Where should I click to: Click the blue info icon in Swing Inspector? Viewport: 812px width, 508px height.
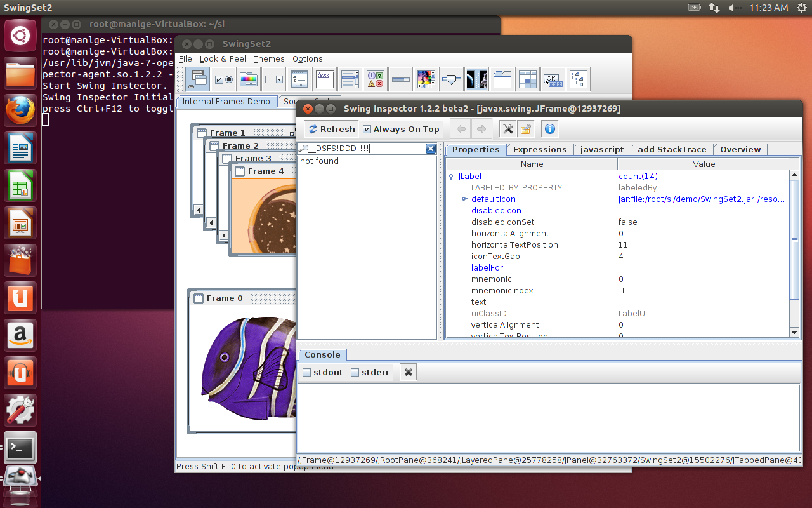pyautogui.click(x=550, y=129)
